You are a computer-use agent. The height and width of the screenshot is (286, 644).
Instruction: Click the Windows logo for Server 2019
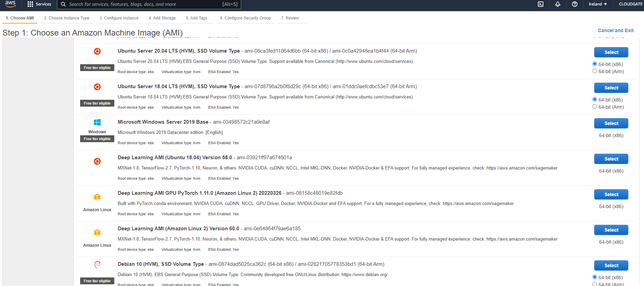point(97,122)
